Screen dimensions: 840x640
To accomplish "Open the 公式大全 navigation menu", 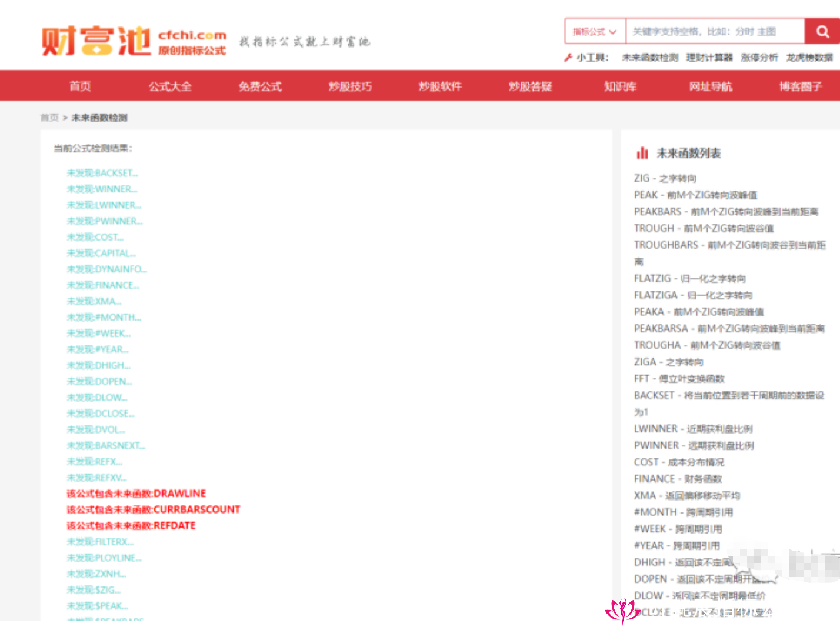I will coord(170,86).
